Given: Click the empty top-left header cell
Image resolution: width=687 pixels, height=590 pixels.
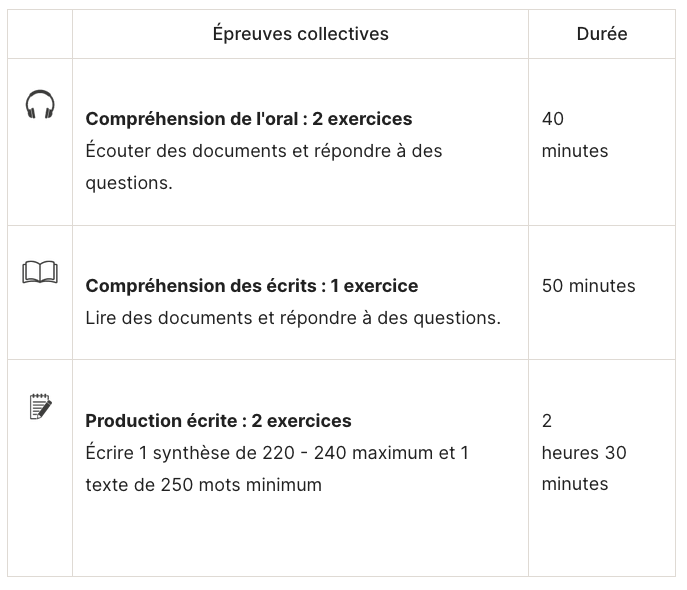Looking at the screenshot, I should (40, 34).
